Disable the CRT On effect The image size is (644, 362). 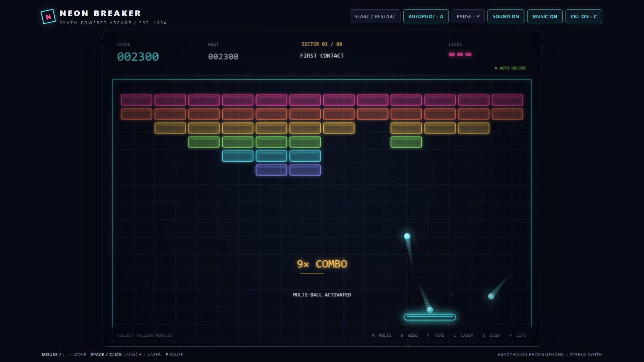click(584, 16)
